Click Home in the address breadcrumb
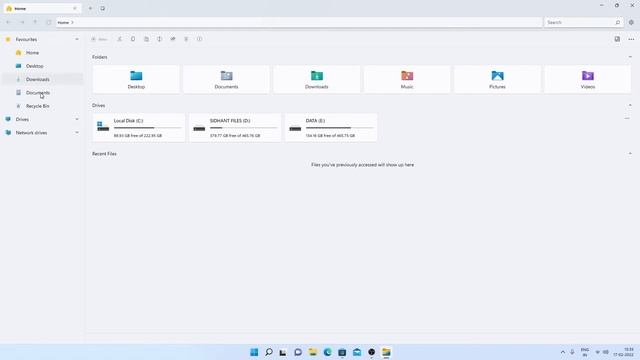This screenshot has height=360, width=640. [63, 22]
